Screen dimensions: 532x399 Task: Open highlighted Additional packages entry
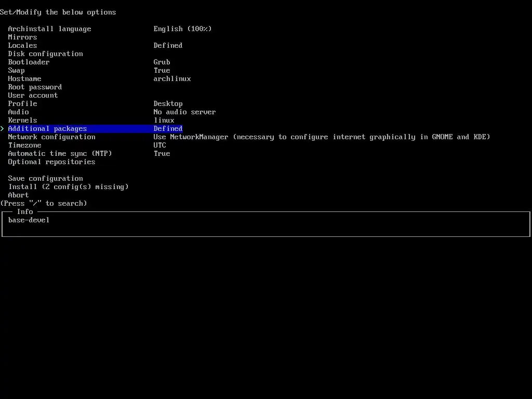[96, 129]
